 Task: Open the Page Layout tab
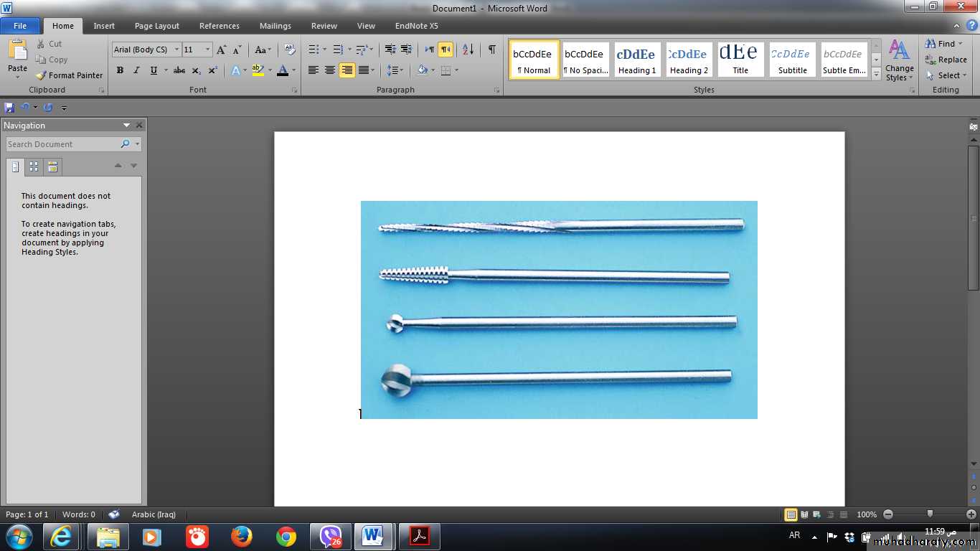157,26
